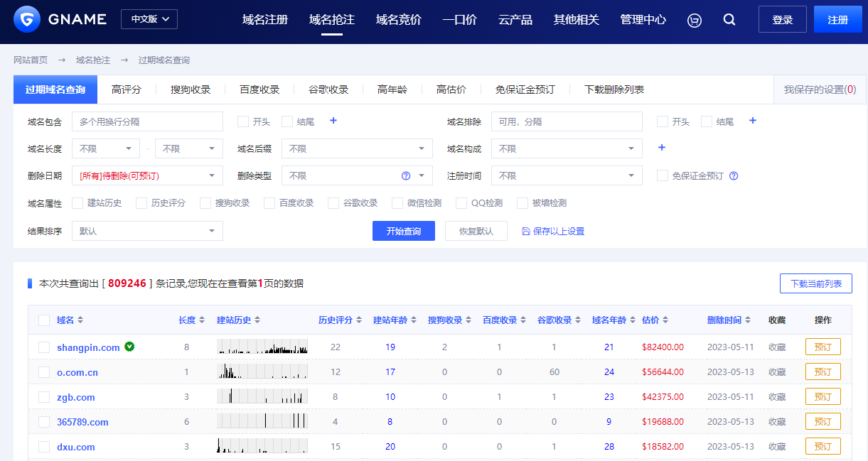
Task: Expand the 域名后缀 dropdown
Action: click(357, 148)
